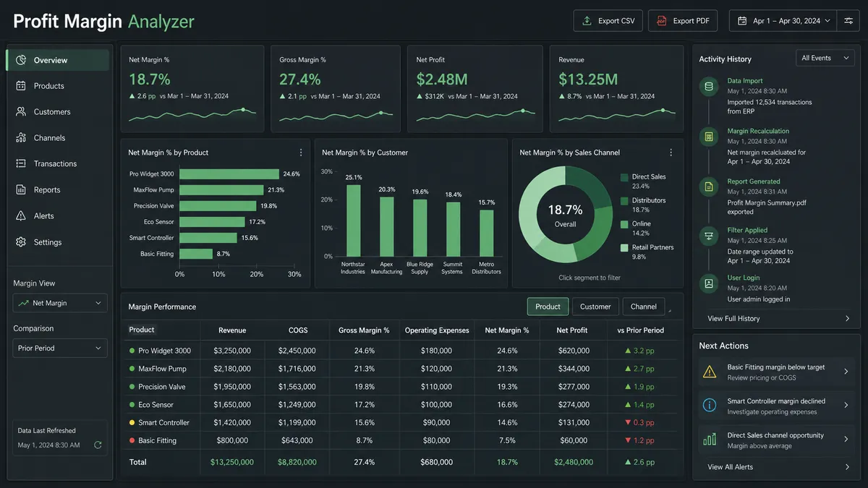Open the Transactions menu item
This screenshot has width=868, height=488.
[x=58, y=163]
